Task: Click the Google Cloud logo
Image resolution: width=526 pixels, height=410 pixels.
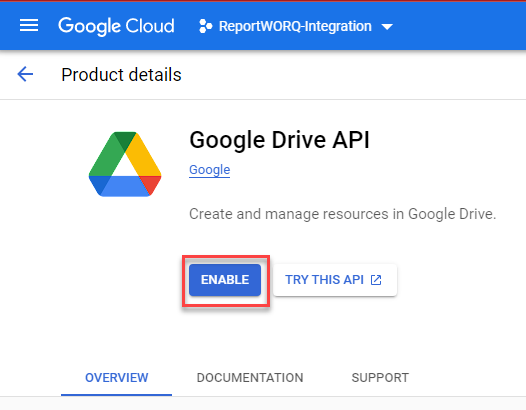Action: (x=116, y=26)
